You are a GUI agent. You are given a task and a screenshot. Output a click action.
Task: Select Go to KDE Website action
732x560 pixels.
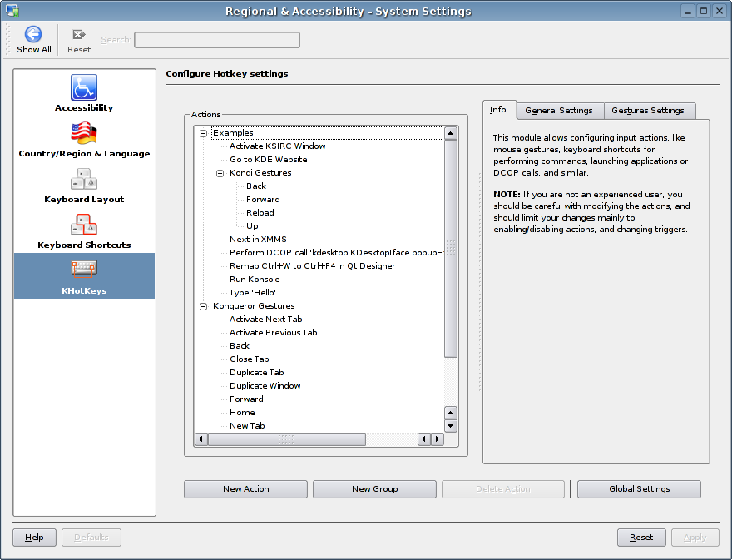pos(269,159)
